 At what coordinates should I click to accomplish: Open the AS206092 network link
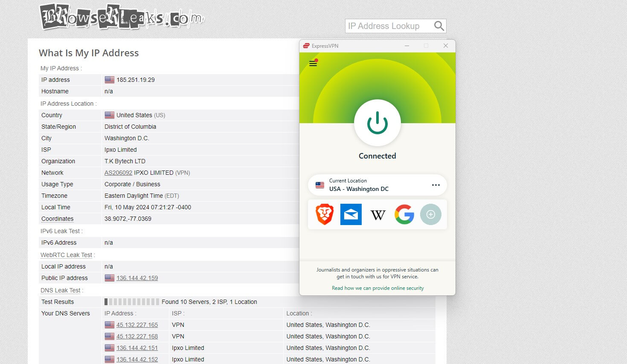118,173
